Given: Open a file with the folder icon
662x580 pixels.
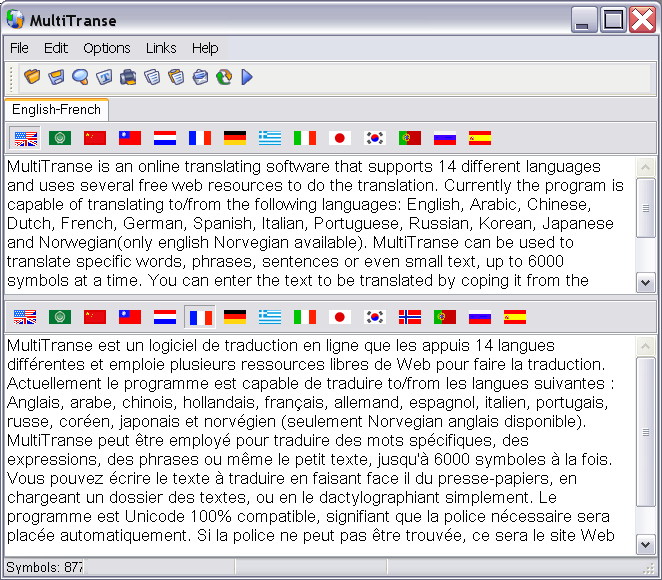Looking at the screenshot, I should click(32, 77).
